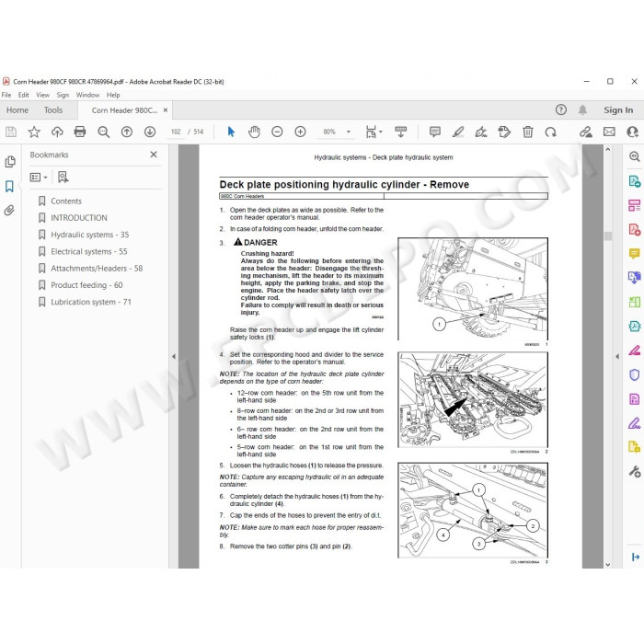The height and width of the screenshot is (644, 644).
Task: Select the Highlight text tool
Action: 458,132
